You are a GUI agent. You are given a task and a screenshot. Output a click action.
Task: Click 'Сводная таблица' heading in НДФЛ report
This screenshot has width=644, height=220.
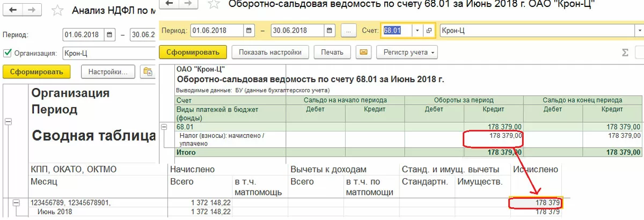click(x=93, y=135)
